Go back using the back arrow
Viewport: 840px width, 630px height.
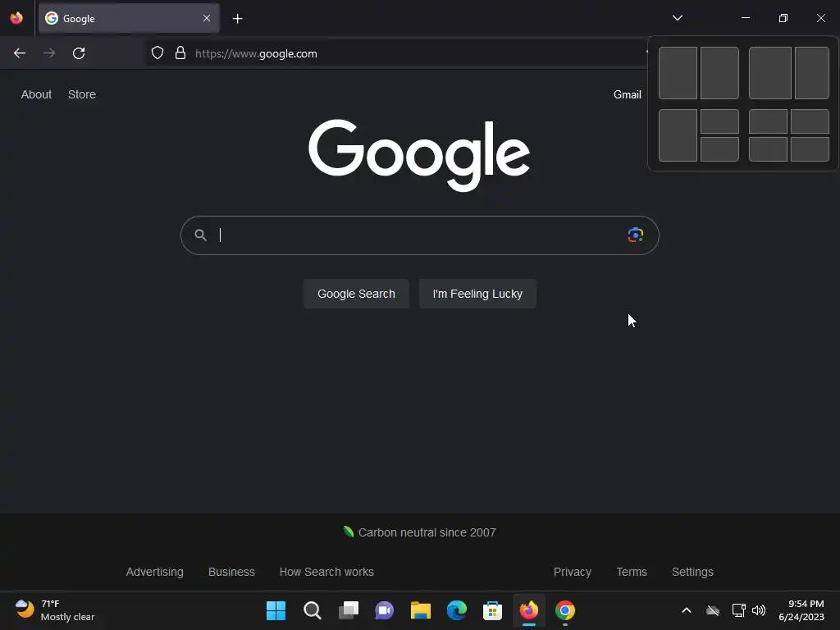(20, 53)
